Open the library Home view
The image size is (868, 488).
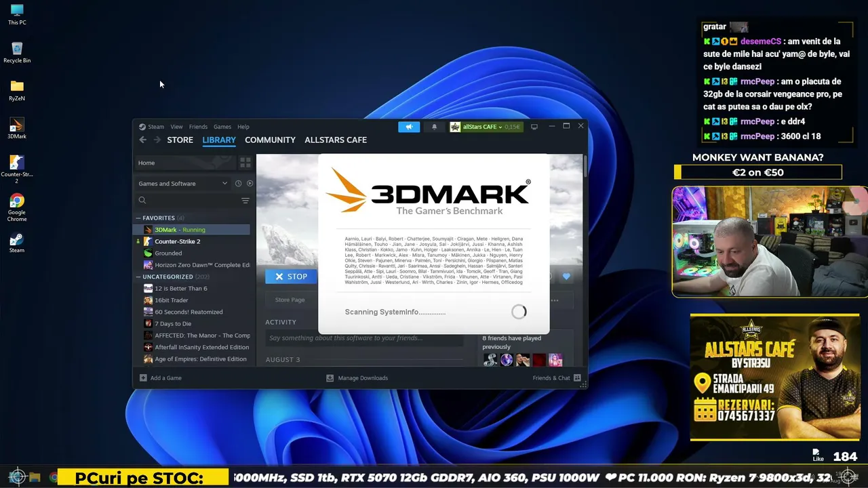[184, 163]
